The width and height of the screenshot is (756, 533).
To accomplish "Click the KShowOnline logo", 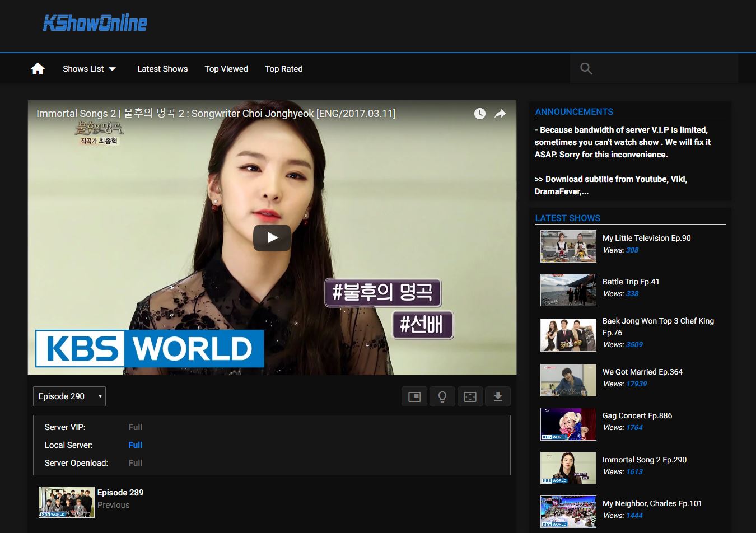I will coord(95,24).
